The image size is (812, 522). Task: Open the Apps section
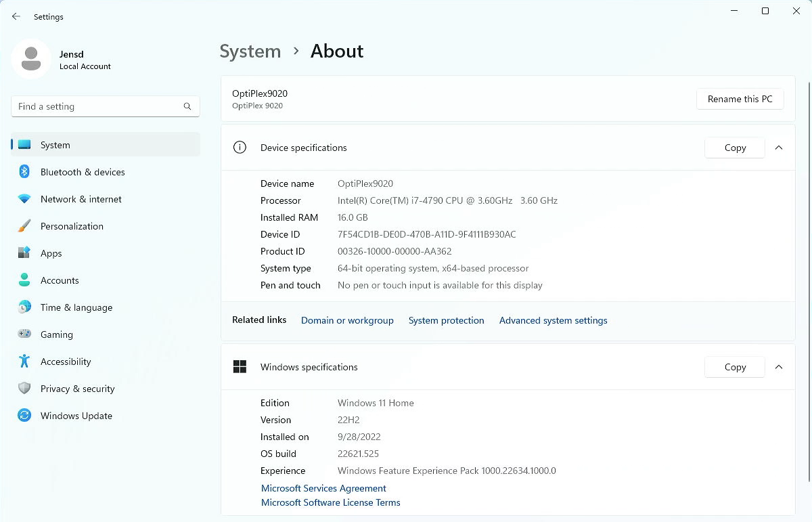click(51, 253)
